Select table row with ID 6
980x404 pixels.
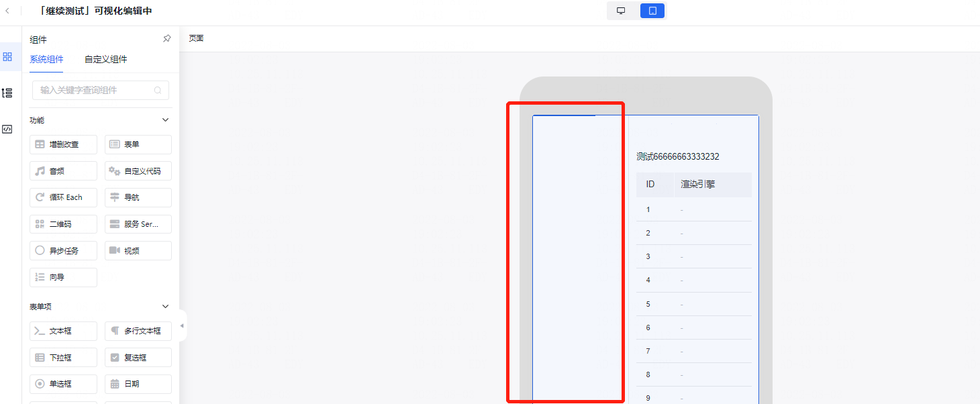tap(694, 327)
